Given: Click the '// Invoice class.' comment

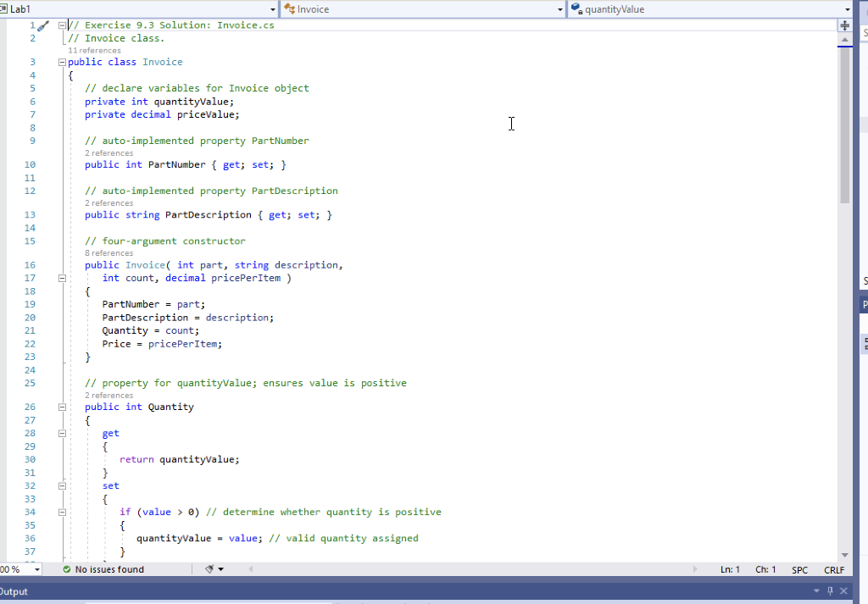Looking at the screenshot, I should (116, 38).
